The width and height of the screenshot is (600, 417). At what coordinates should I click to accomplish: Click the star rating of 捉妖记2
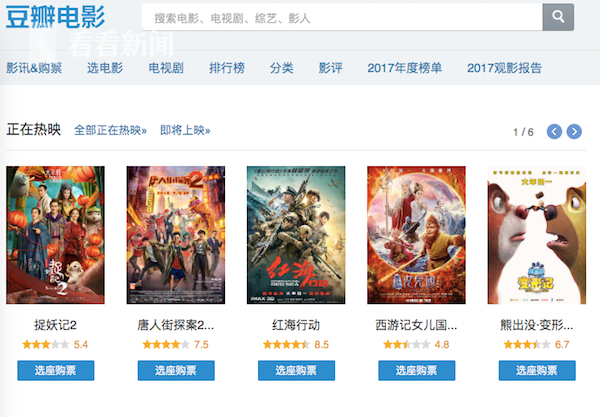pyautogui.click(x=46, y=345)
